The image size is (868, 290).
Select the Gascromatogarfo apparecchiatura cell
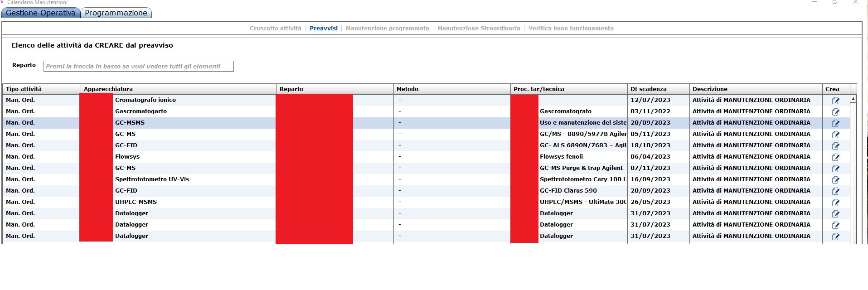click(x=141, y=111)
